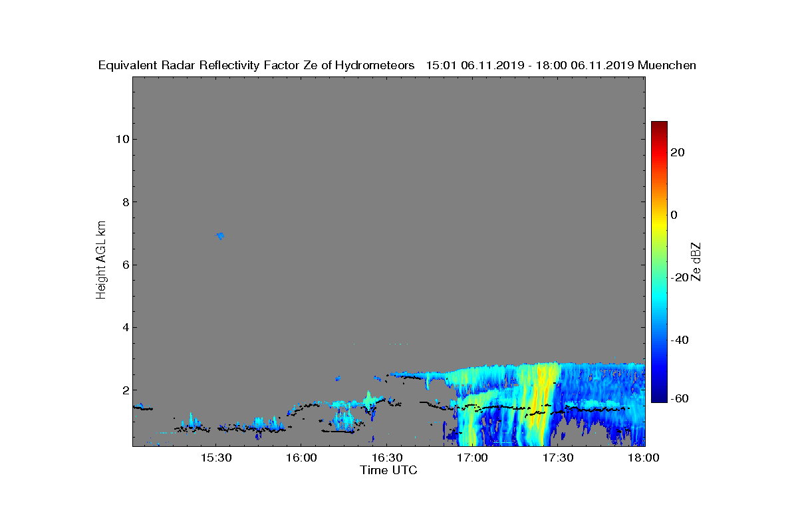Click the 'Ze dBZ' colorbar label

(x=697, y=261)
